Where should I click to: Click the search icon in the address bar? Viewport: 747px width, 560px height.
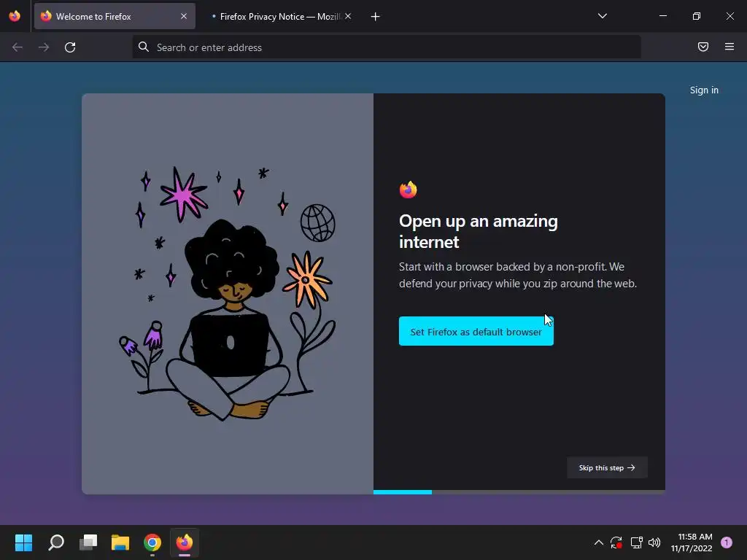point(144,47)
